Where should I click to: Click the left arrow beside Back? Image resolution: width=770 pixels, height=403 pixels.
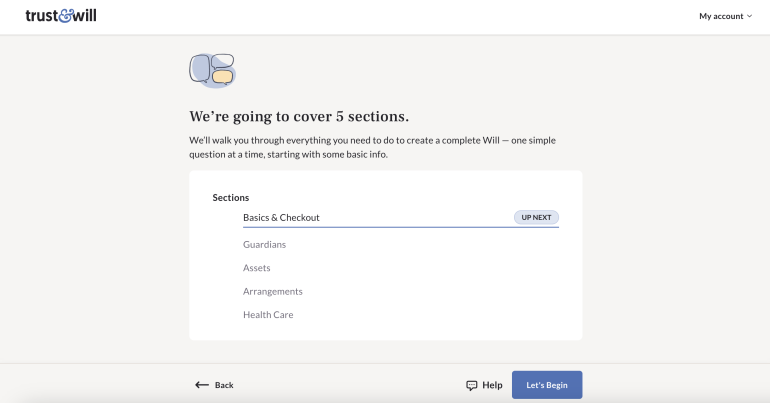(202, 385)
